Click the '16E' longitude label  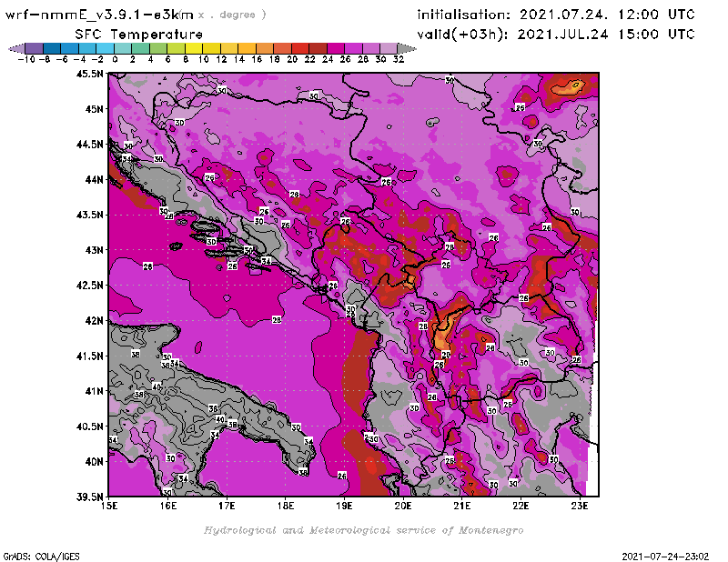168,506
